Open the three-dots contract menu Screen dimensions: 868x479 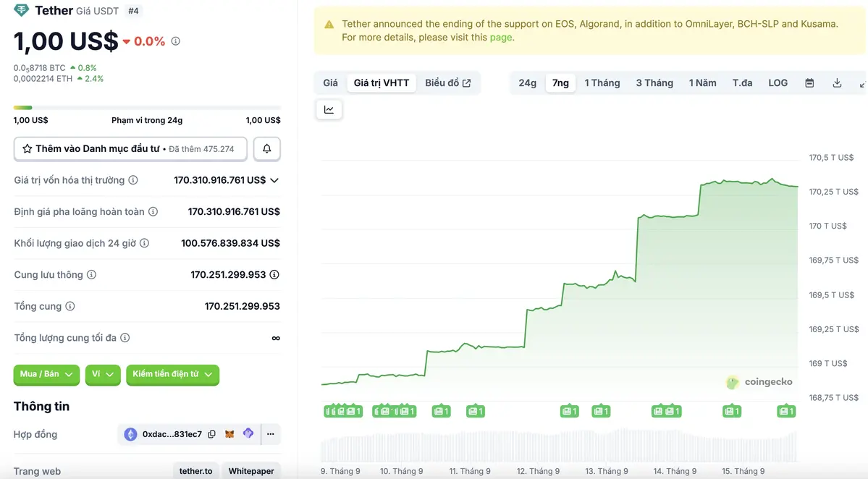coord(270,434)
